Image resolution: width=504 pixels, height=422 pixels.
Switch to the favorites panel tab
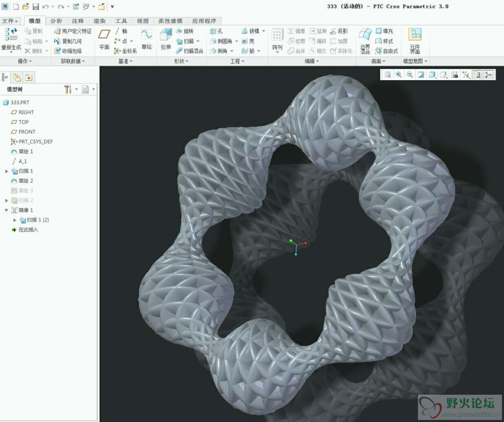click(29, 77)
